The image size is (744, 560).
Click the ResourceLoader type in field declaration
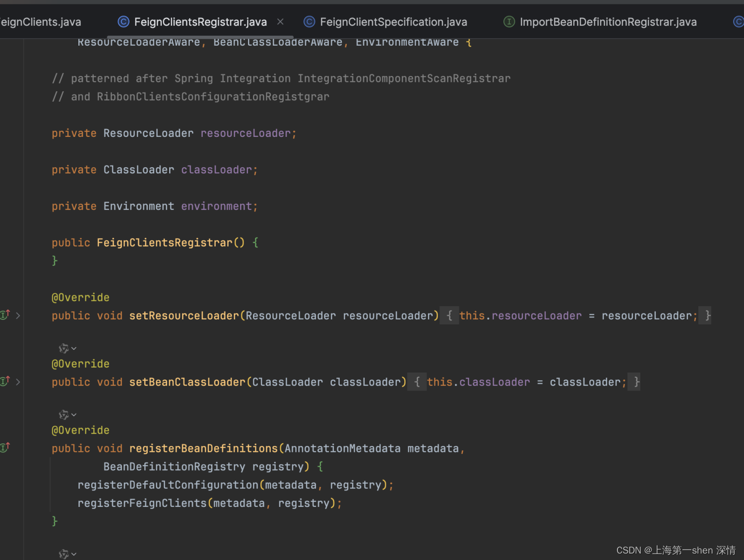click(x=148, y=133)
